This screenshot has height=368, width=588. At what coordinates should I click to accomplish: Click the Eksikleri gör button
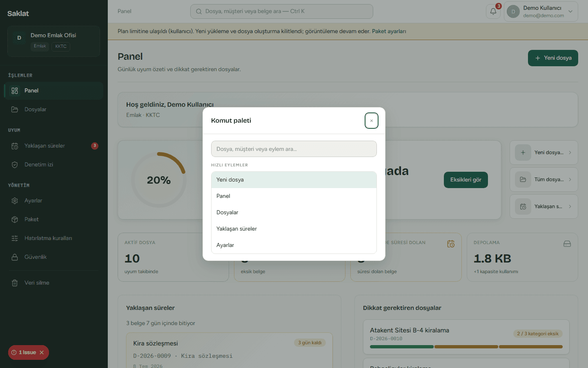(x=466, y=180)
